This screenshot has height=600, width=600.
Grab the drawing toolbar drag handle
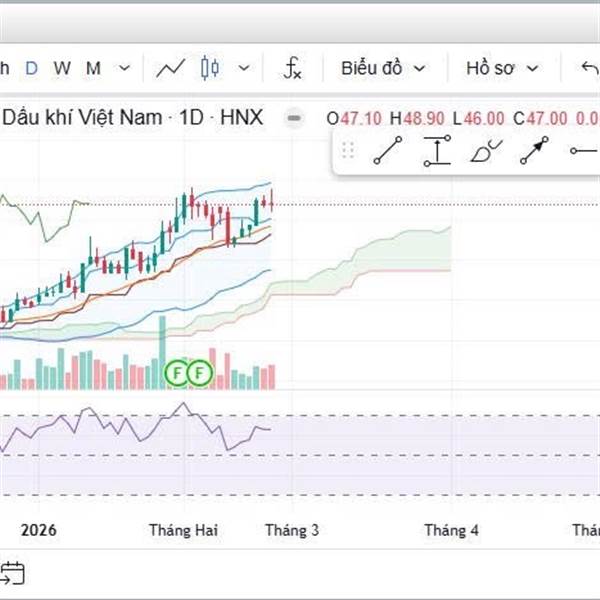pos(347,150)
